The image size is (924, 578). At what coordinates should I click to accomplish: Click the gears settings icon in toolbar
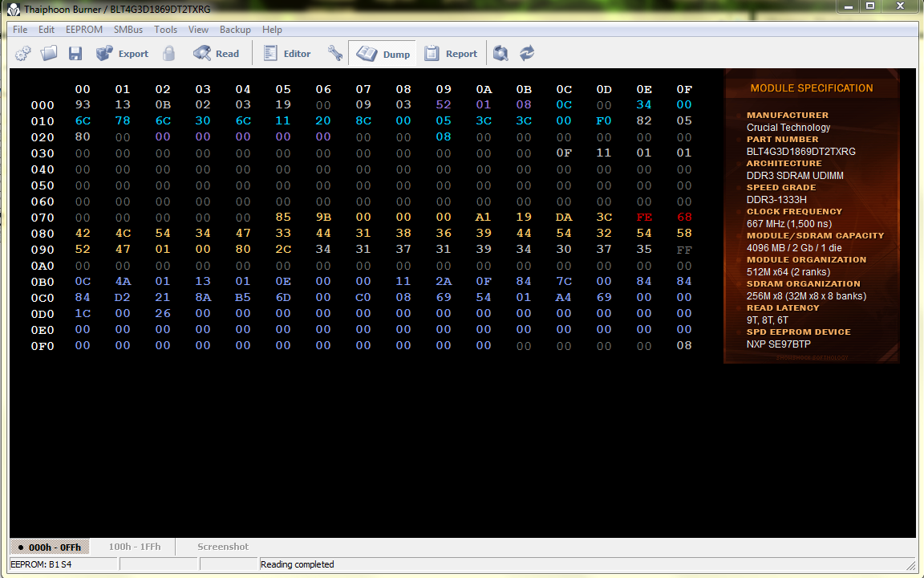click(22, 54)
